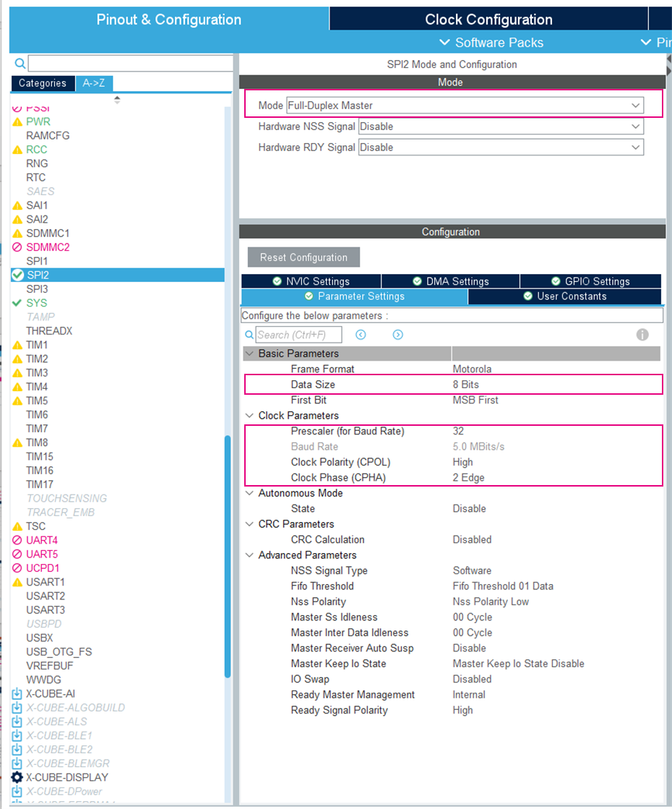This screenshot has width=672, height=809.
Task: Collapse the CRC Parameters section
Action: (249, 523)
